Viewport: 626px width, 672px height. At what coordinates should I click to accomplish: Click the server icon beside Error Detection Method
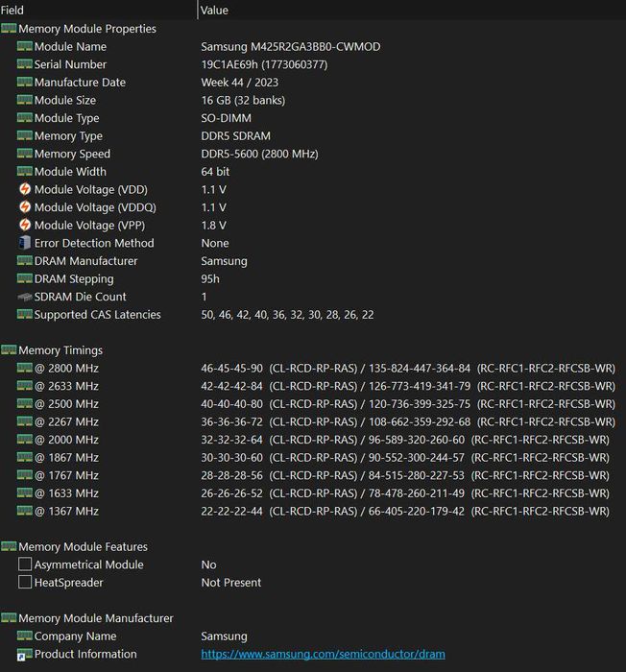24,243
